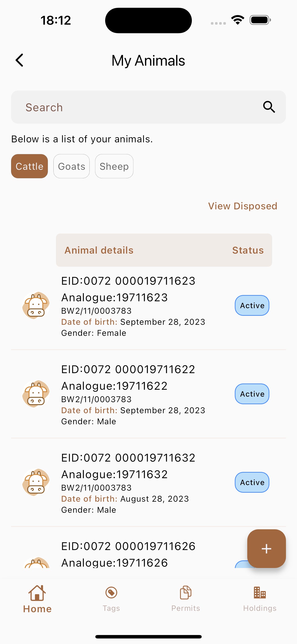Tap Active status badge for 19711632
297x644 pixels.
pyautogui.click(x=252, y=482)
